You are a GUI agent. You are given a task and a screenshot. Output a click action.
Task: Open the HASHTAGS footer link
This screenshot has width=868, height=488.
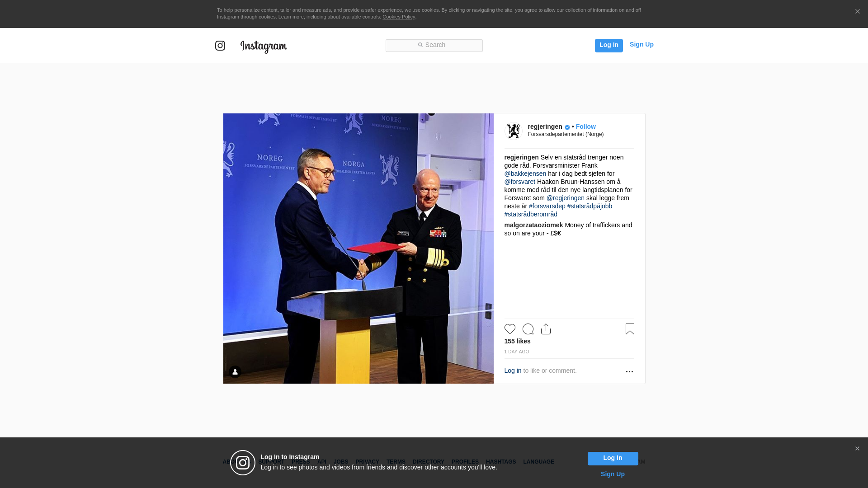(501, 462)
